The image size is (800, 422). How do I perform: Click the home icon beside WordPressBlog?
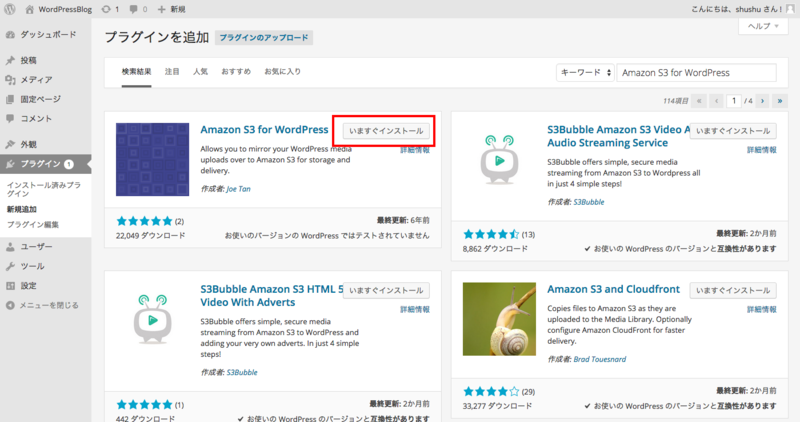pyautogui.click(x=30, y=9)
